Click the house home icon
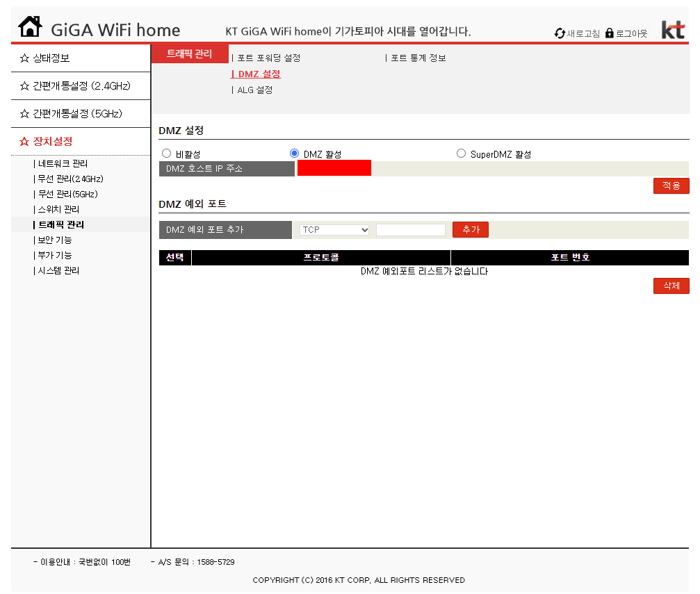 click(30, 27)
